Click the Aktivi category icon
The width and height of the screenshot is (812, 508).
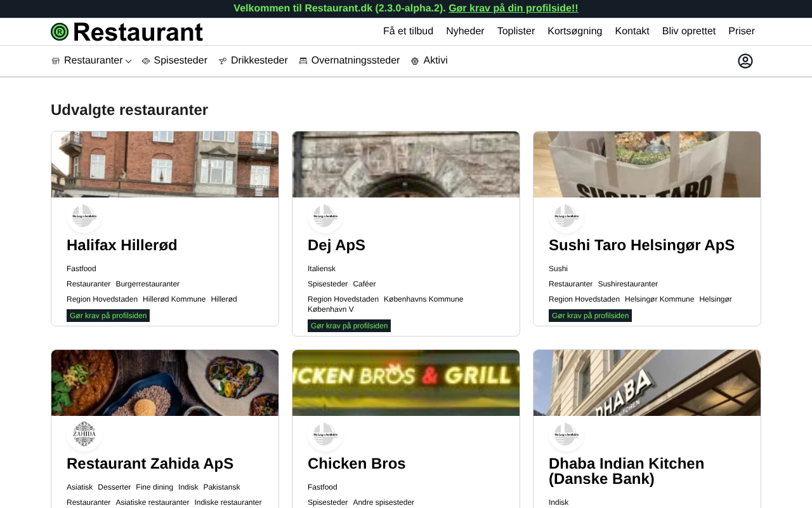[415, 61]
